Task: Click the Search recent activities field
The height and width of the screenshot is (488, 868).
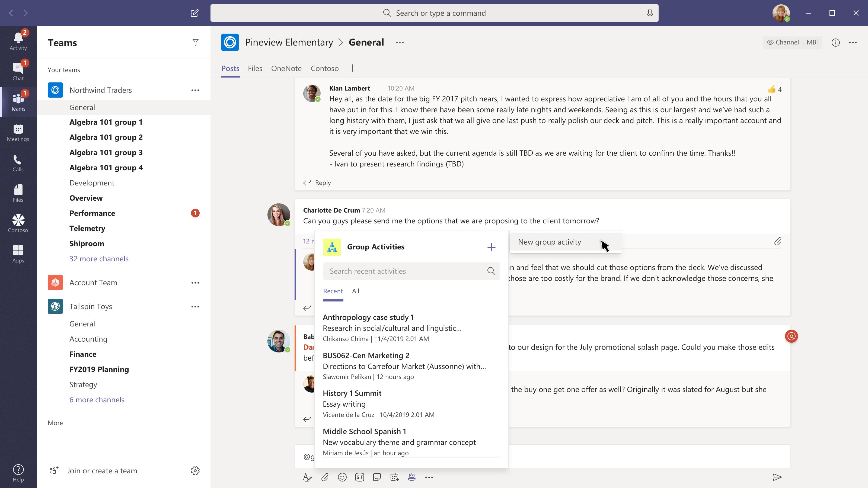Action: [x=404, y=271]
